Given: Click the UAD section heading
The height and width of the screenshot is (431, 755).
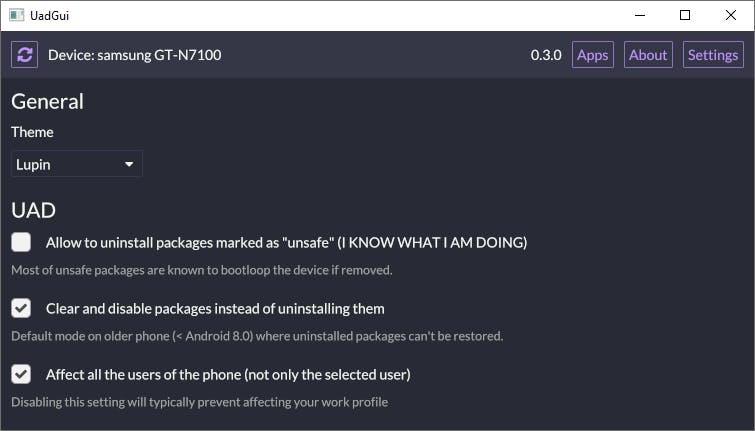Looking at the screenshot, I should [33, 210].
